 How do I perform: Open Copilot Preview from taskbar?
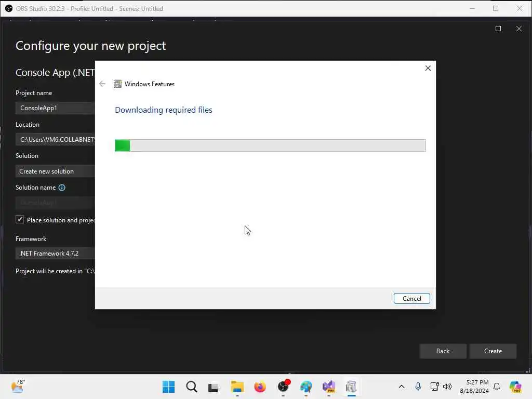point(515,387)
